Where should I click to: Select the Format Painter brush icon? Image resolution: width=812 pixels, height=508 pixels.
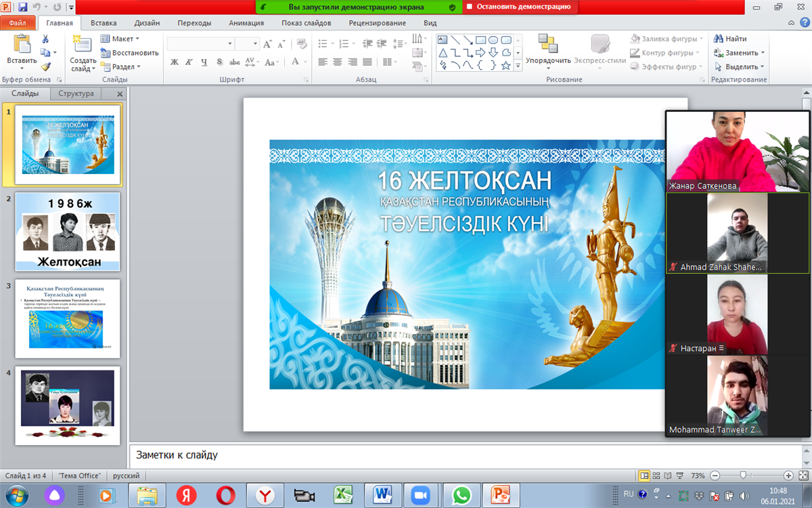click(x=45, y=66)
